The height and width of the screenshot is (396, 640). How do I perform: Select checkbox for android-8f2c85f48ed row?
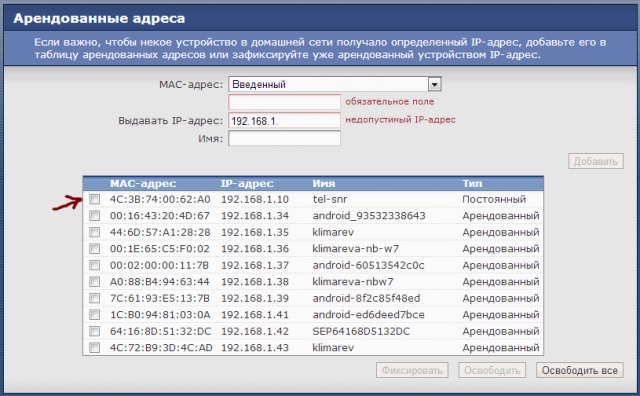pos(94,298)
